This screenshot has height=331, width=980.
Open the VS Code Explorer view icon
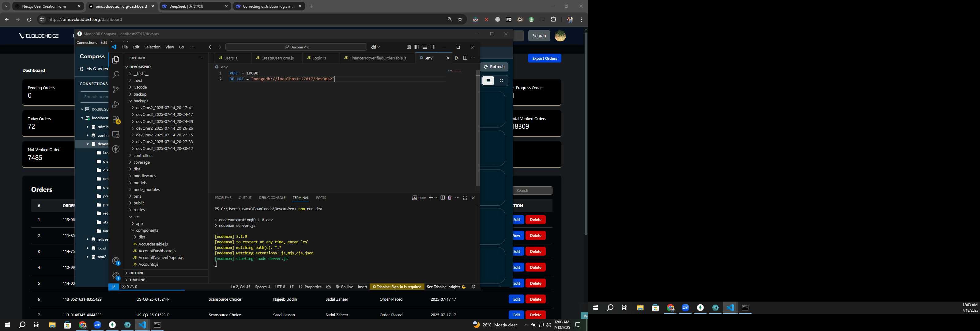click(x=116, y=60)
